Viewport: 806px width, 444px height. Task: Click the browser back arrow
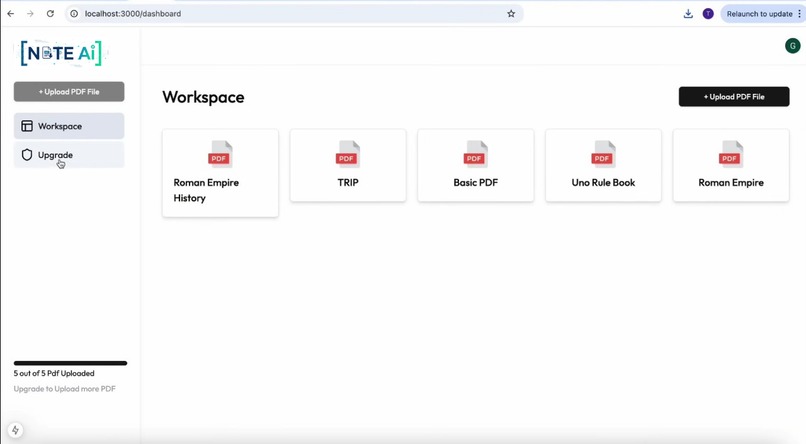coord(11,14)
